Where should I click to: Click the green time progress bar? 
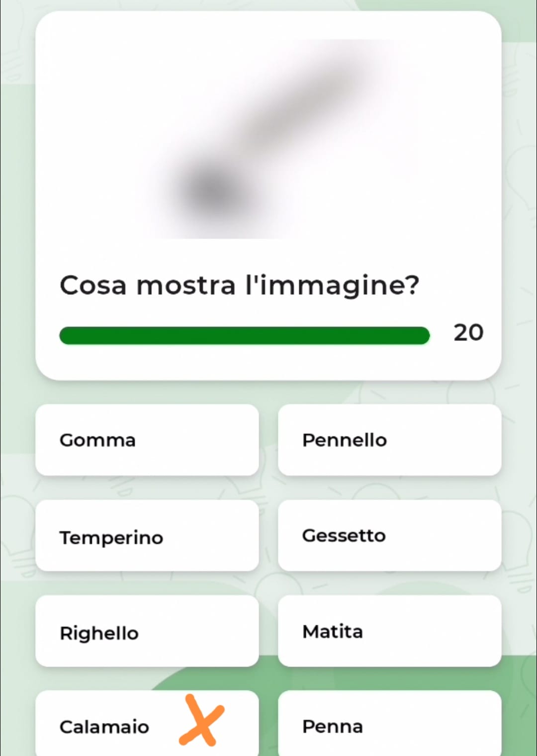coord(244,336)
